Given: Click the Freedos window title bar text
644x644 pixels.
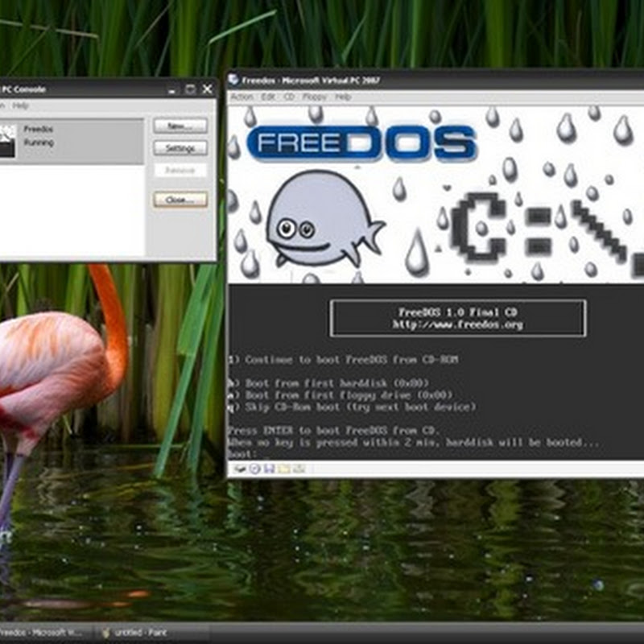Looking at the screenshot, I should (x=311, y=80).
